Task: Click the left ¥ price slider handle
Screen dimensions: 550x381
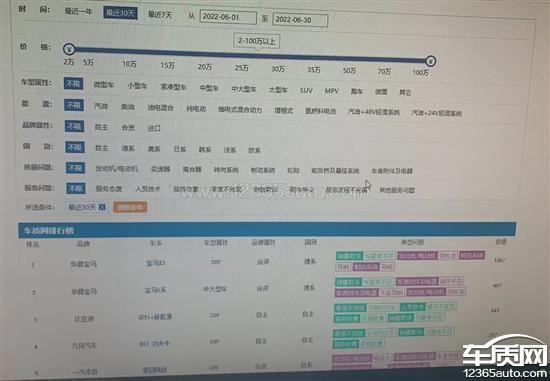Action: (x=69, y=49)
